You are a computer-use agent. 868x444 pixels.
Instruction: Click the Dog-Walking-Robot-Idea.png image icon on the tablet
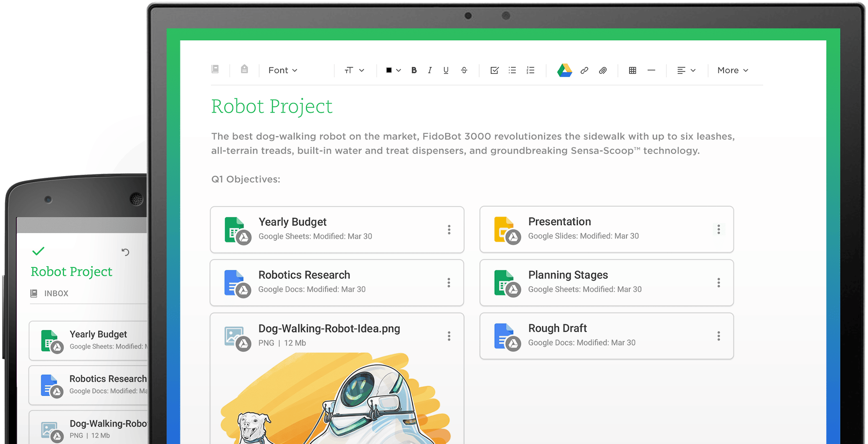[x=237, y=338]
